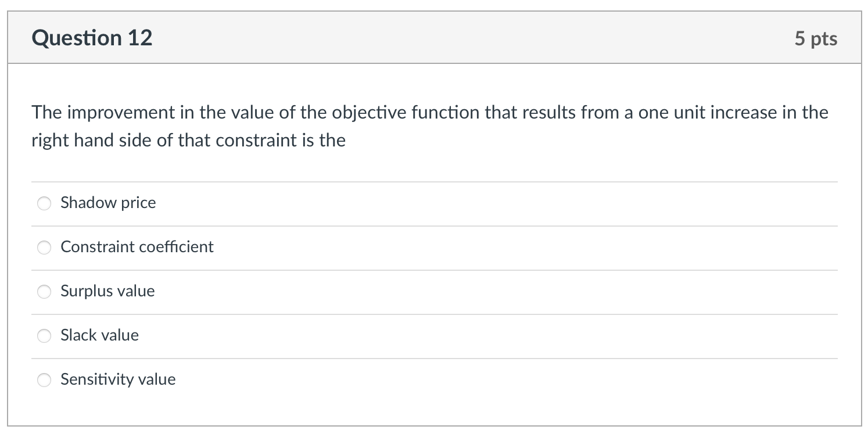The image size is (868, 437).
Task: Select the Slack value radio button
Action: 44,336
